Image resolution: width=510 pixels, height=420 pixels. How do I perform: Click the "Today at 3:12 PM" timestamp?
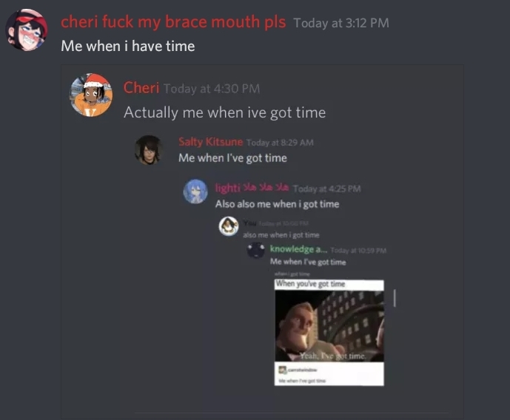click(x=341, y=23)
